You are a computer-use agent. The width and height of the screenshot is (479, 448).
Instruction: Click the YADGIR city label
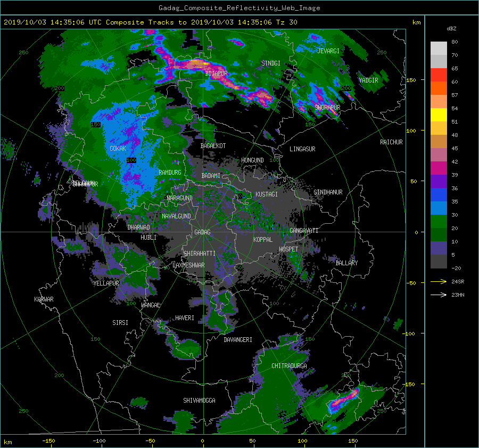coord(368,80)
